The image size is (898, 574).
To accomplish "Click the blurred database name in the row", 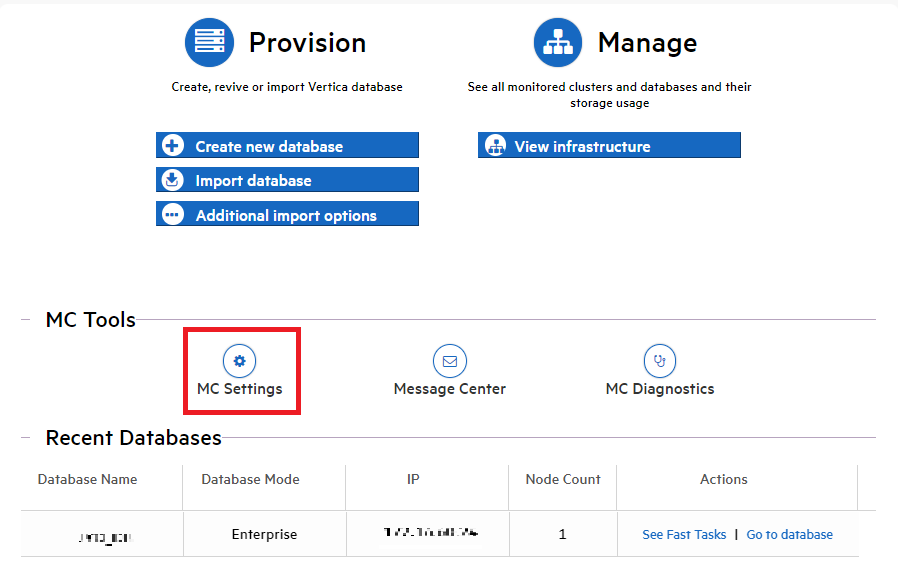I will (x=103, y=537).
